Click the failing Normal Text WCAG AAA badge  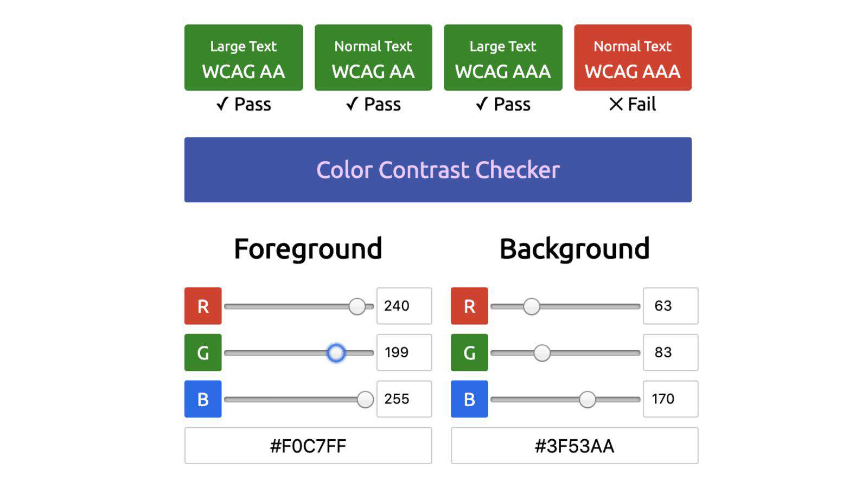(633, 57)
